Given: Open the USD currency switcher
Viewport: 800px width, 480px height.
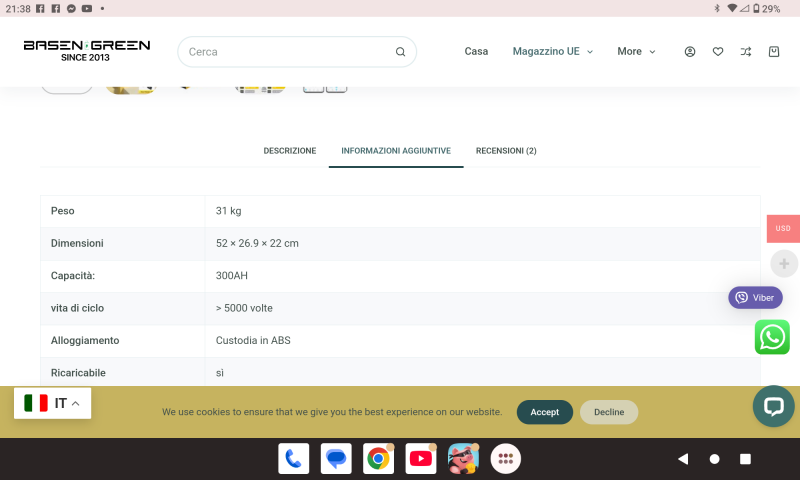Looking at the screenshot, I should (783, 229).
